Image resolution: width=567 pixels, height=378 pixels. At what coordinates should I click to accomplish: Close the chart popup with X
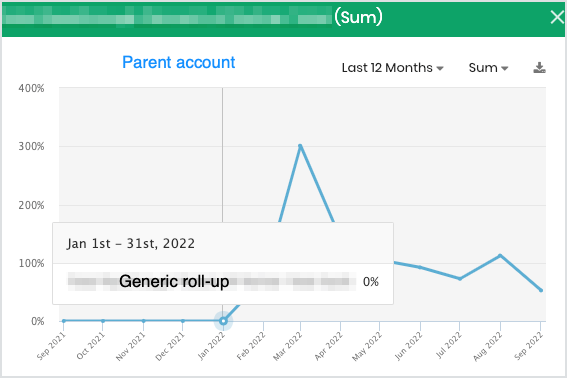point(557,17)
